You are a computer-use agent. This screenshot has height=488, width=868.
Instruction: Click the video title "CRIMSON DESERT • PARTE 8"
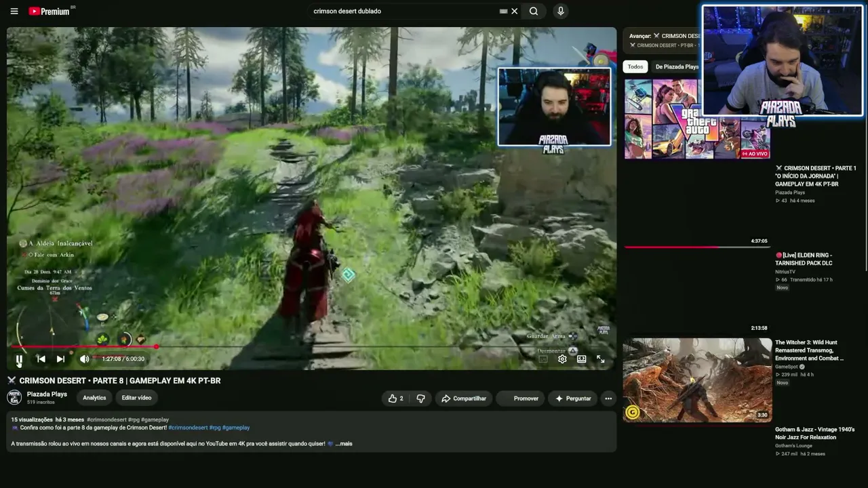[120, 381]
